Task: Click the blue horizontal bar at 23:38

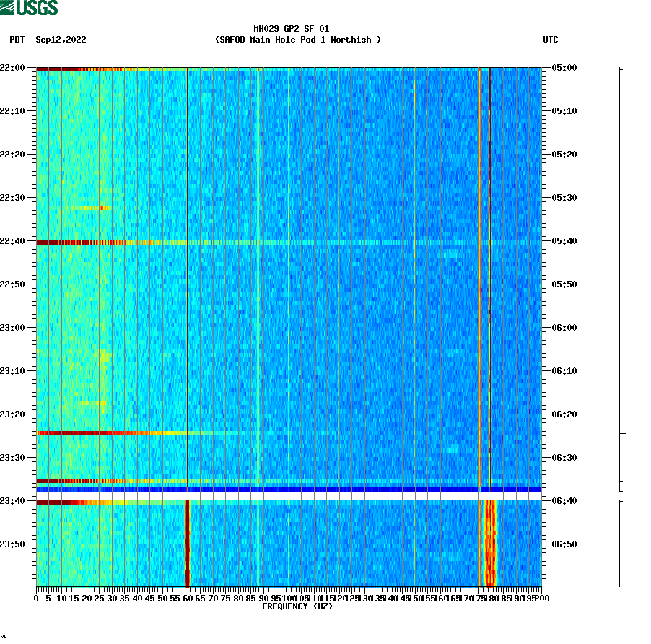Action: (289, 490)
